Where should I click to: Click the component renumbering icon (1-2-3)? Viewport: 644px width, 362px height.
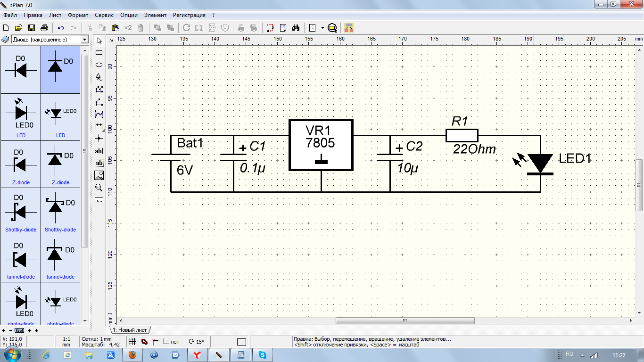pyautogui.click(x=270, y=28)
